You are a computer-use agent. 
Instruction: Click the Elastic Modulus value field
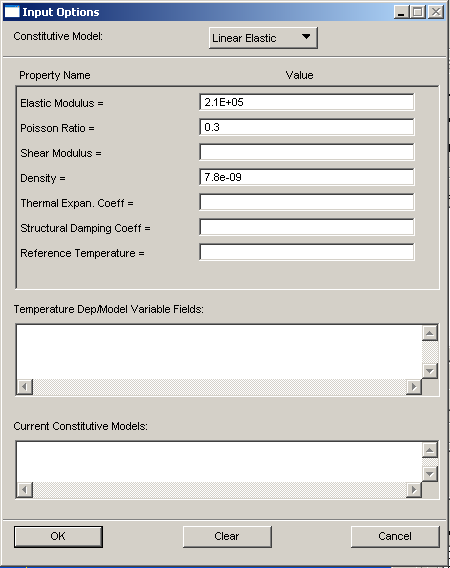pos(307,102)
